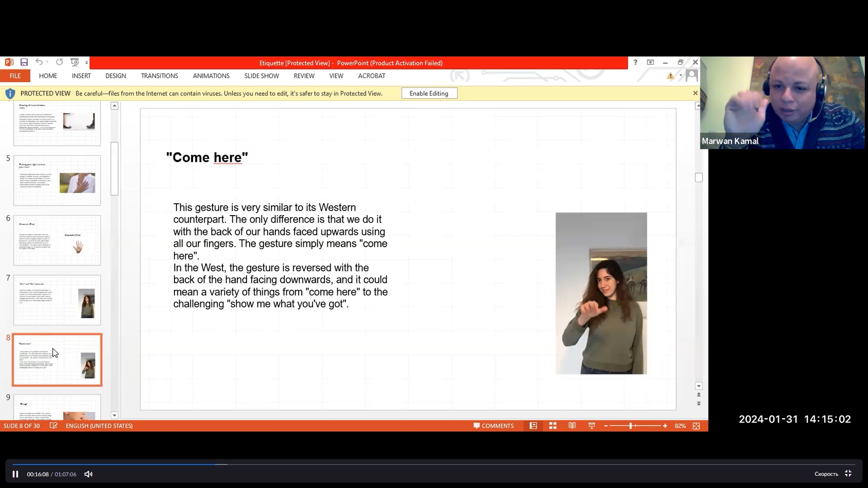
Task: Click the Enable Editing button
Action: [429, 94]
